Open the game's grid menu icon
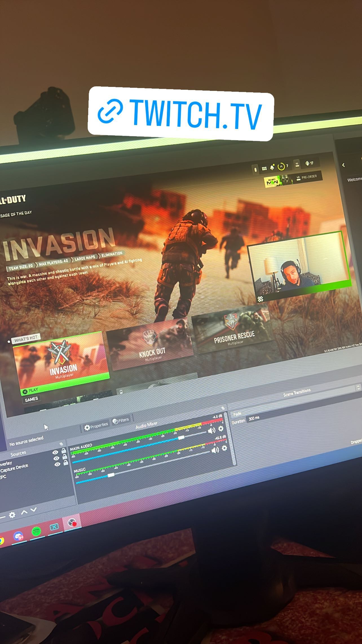 pyautogui.click(x=264, y=168)
